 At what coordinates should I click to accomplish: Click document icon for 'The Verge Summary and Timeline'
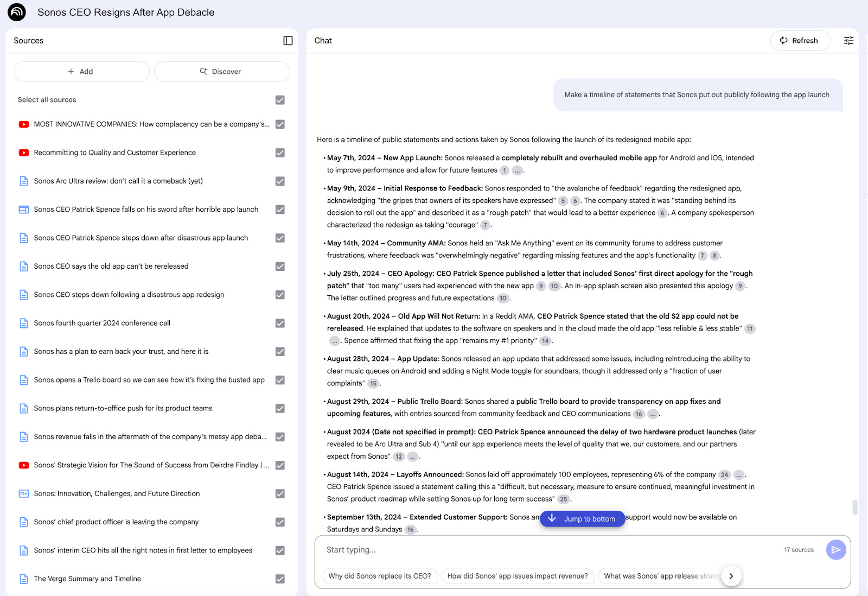24,579
